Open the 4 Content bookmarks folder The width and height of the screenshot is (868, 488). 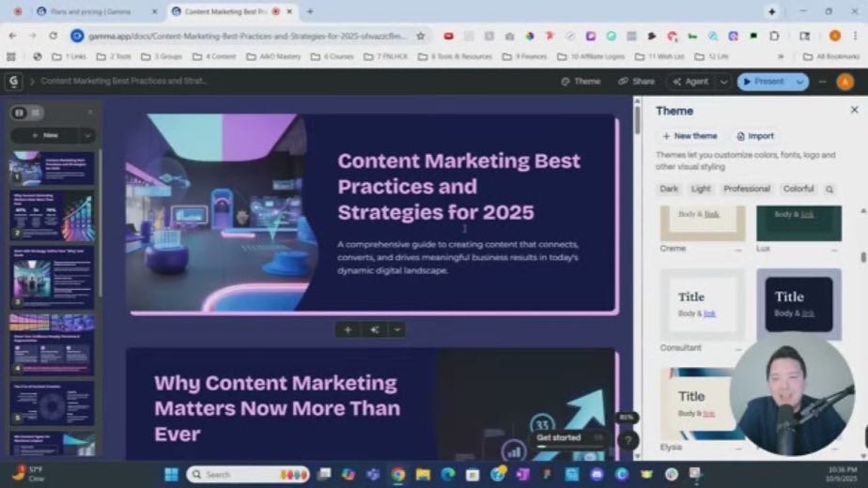click(213, 56)
